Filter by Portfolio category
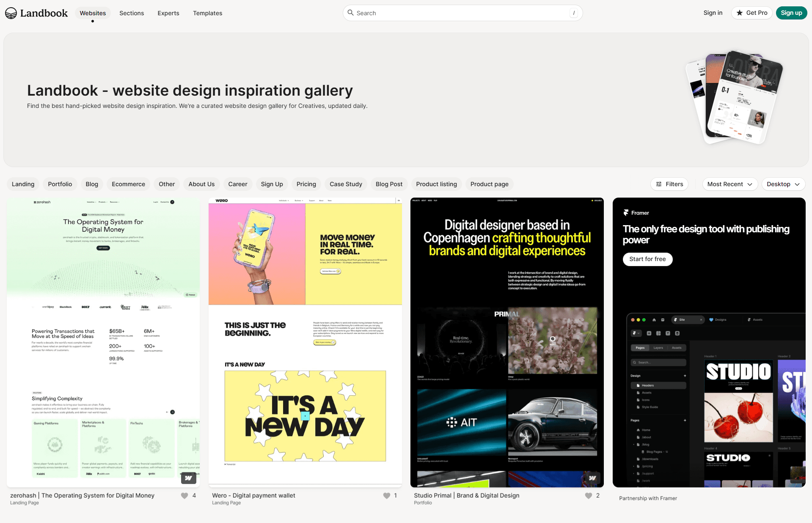The image size is (812, 523). pyautogui.click(x=60, y=184)
